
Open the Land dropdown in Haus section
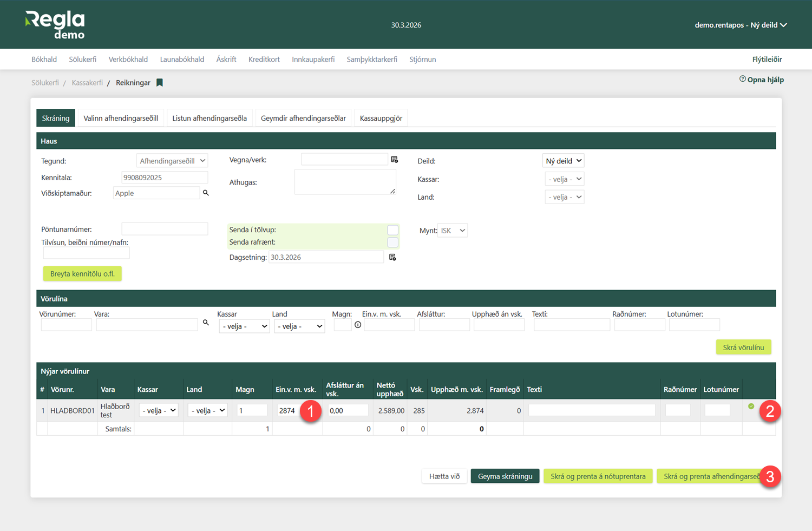point(564,197)
